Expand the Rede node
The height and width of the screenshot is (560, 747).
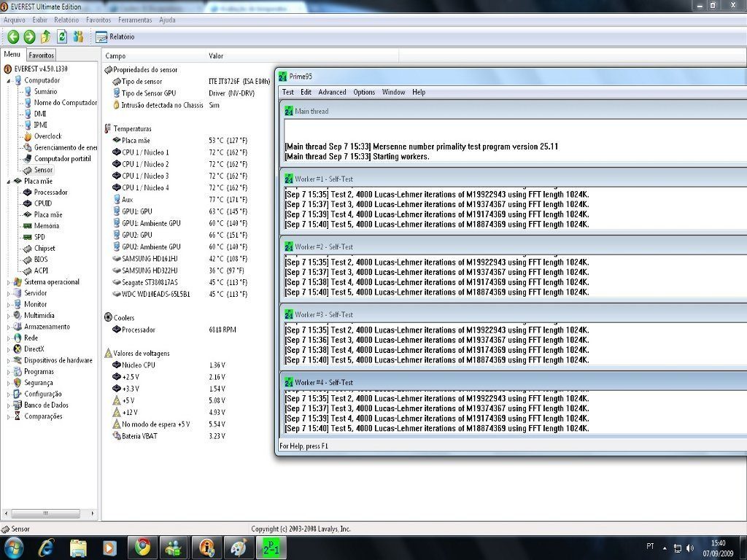pyautogui.click(x=9, y=338)
